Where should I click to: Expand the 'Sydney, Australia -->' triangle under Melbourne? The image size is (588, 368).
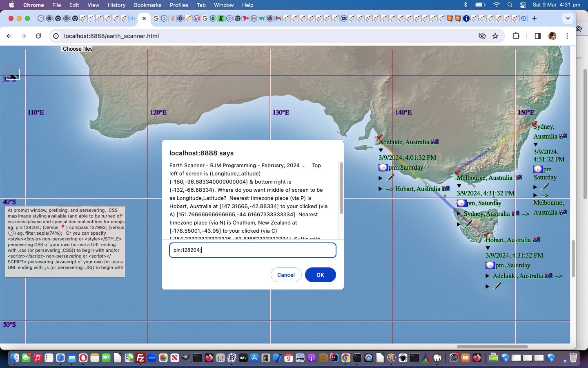point(459,214)
